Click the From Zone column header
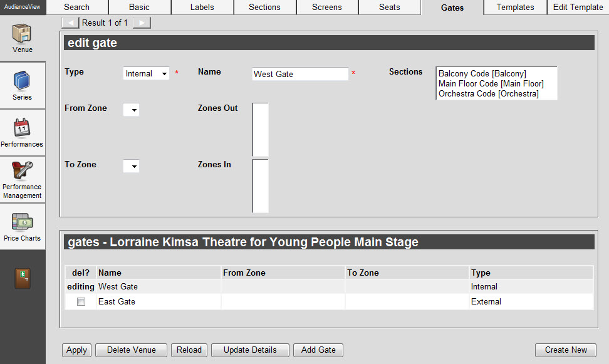Viewport: 609px width, 364px height. coord(283,273)
